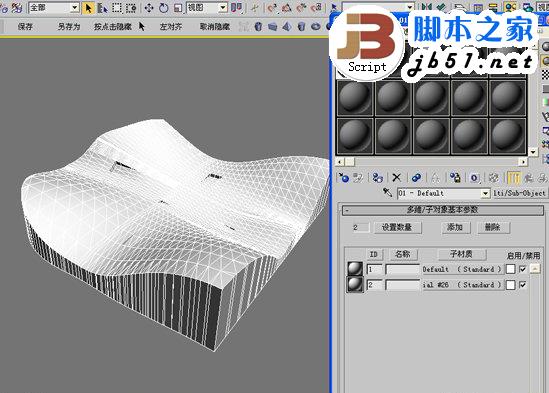Click the 保存 toolbar item
Screen dimensions: 549x393
coord(25,26)
